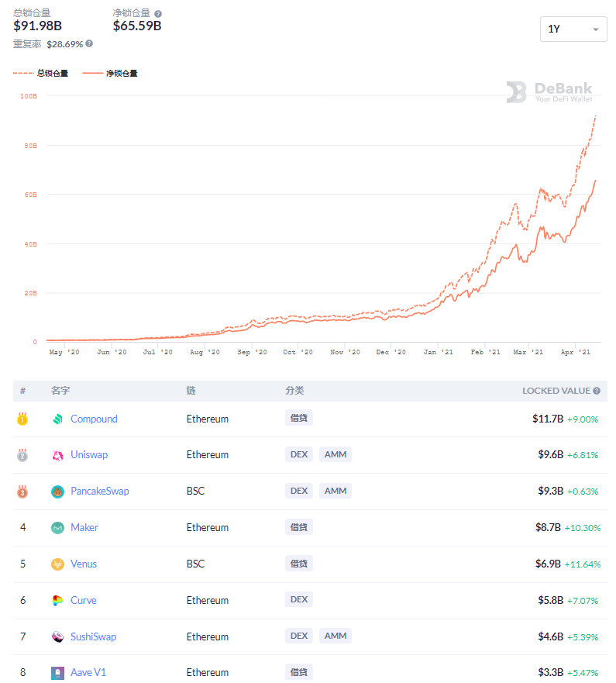Click the 分类 column header
The width and height of the screenshot is (616, 683).
(294, 391)
